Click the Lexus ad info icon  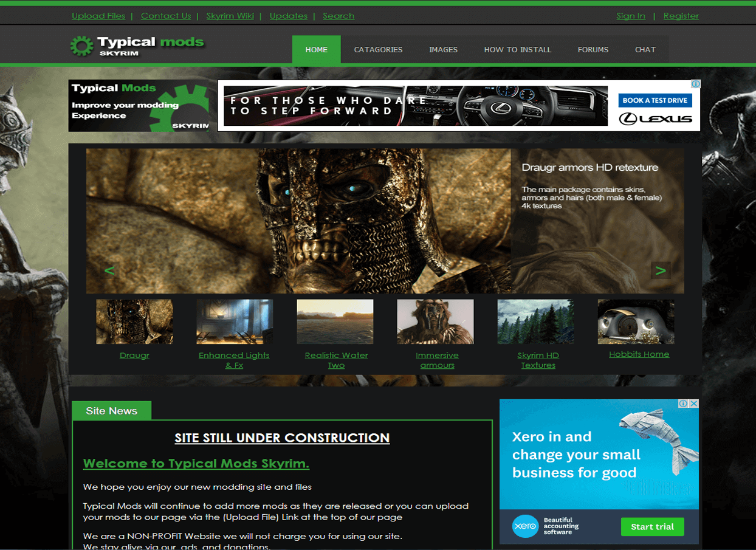(696, 84)
